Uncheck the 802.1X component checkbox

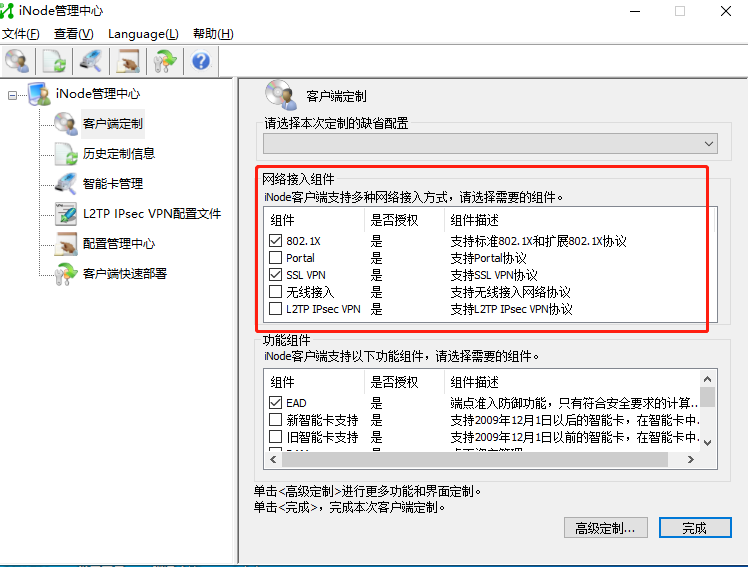point(275,240)
